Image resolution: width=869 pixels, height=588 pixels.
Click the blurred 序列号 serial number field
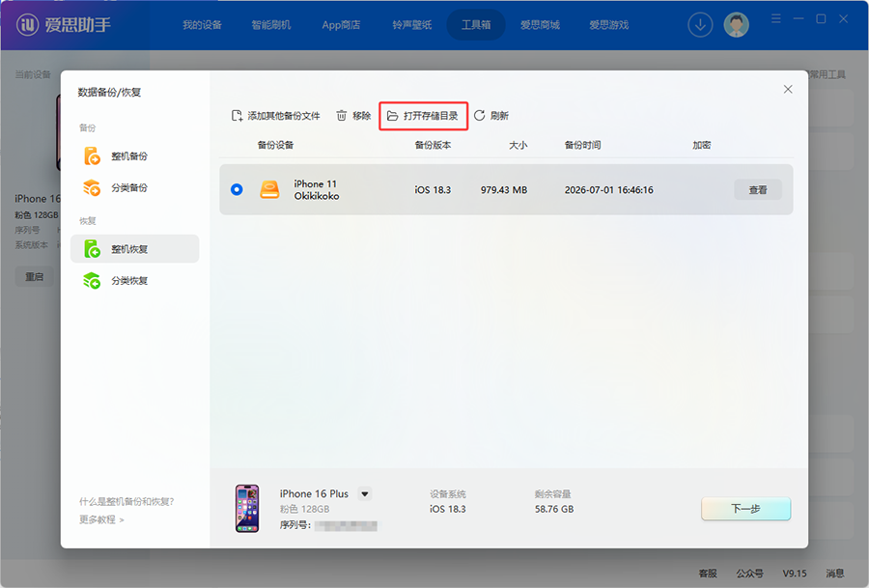[x=346, y=525]
